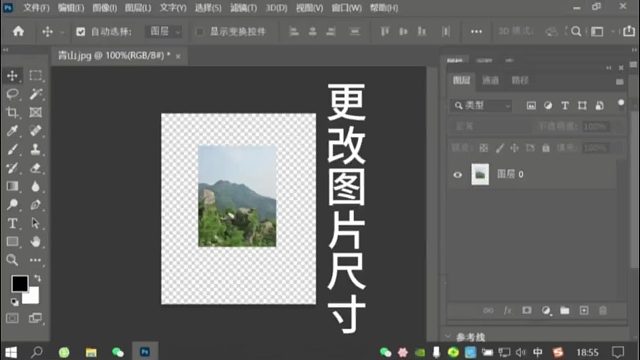Toggle the Auto-Select checkbox
The height and width of the screenshot is (360, 640).
click(80, 32)
